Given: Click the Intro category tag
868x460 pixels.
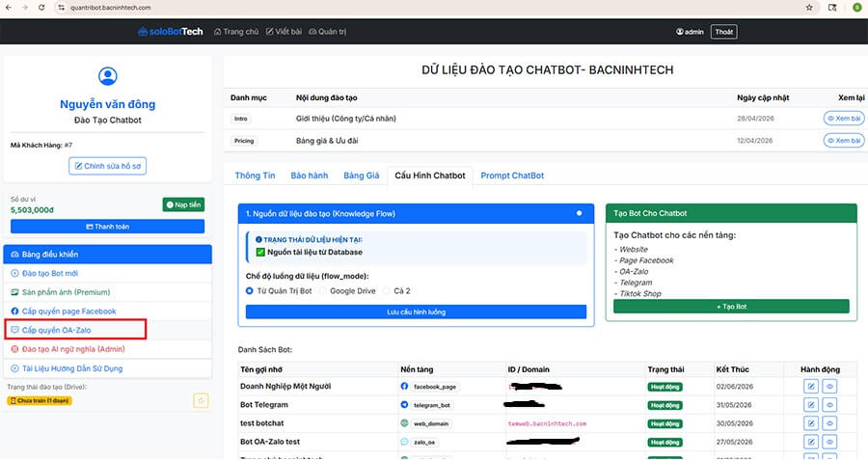Looking at the screenshot, I should [241, 119].
